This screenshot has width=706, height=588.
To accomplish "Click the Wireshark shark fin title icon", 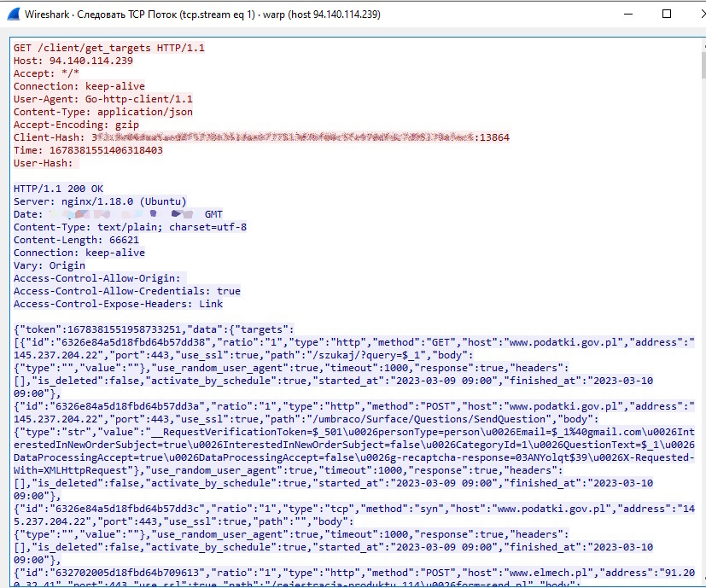I will tap(15, 15).
